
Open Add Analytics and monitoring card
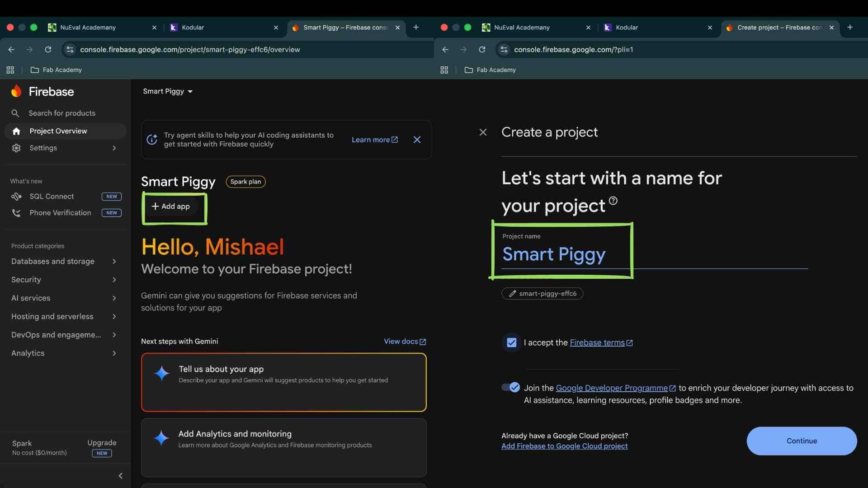click(283, 447)
